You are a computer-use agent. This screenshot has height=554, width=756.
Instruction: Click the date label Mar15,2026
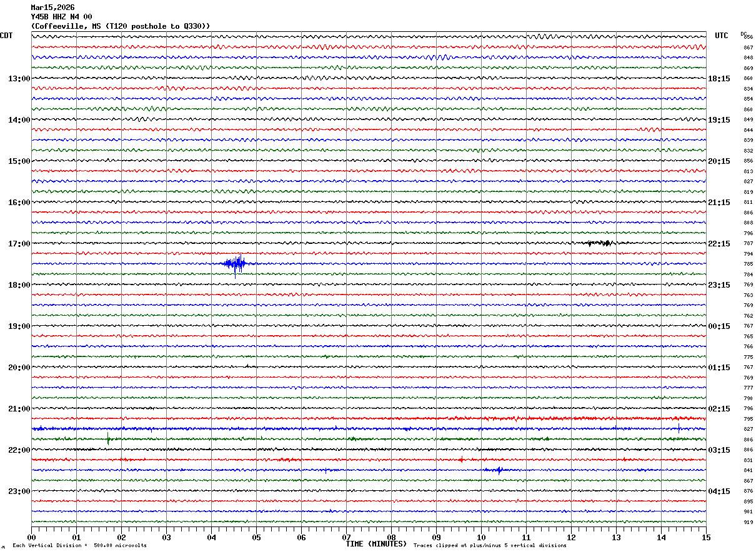click(x=52, y=8)
